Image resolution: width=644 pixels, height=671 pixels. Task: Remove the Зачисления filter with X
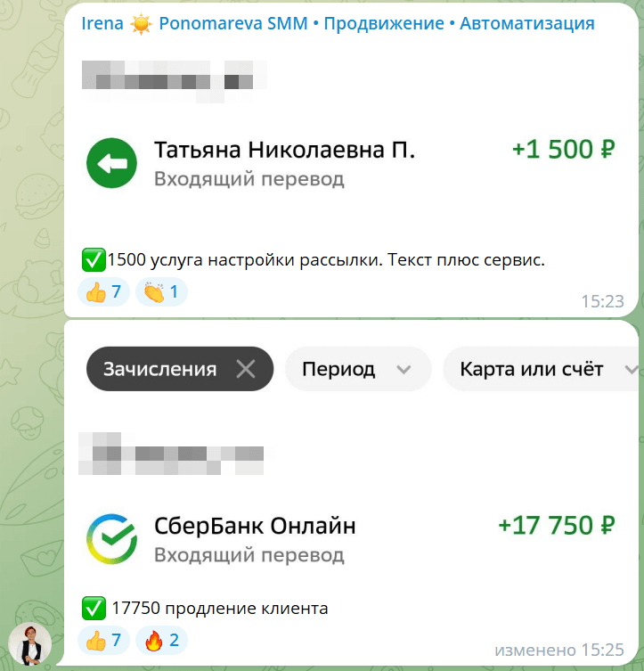246,369
